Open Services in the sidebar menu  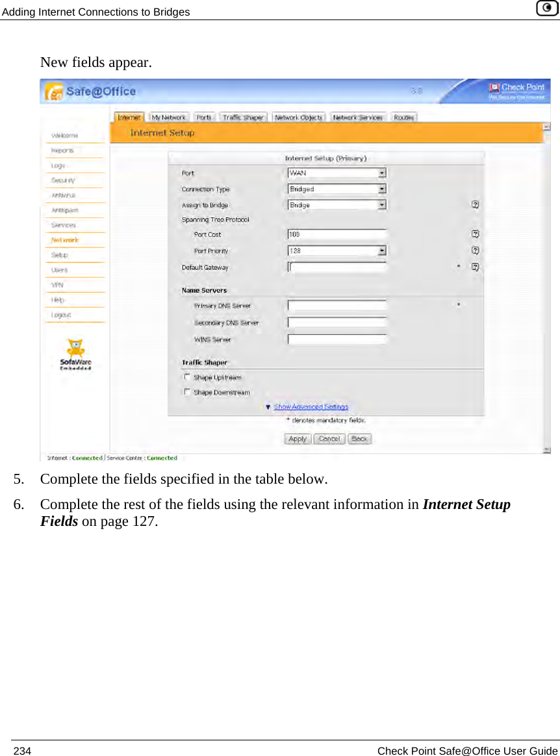click(64, 225)
